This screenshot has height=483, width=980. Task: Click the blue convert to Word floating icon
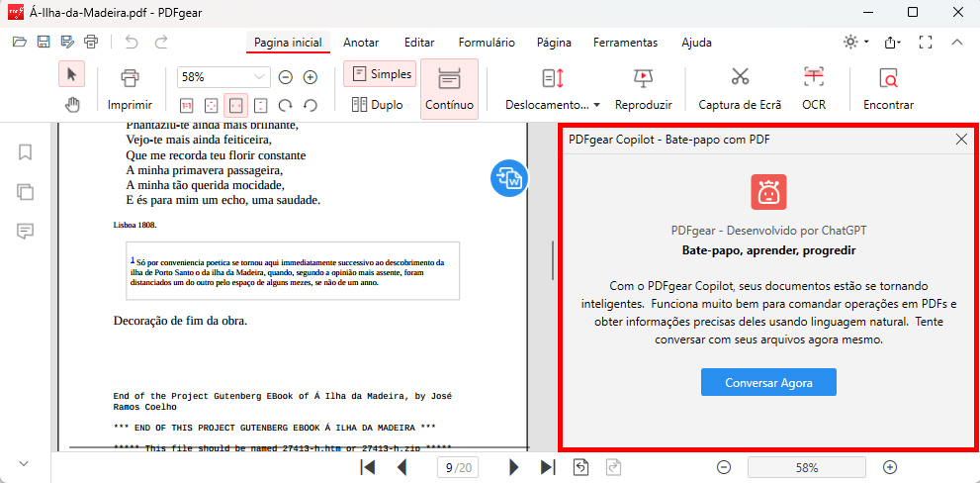pyautogui.click(x=509, y=179)
